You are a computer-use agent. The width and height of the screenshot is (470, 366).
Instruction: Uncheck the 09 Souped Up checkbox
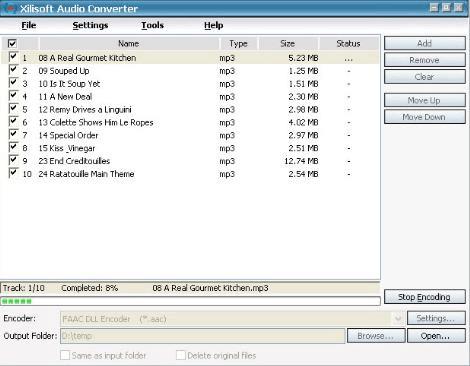click(x=13, y=70)
